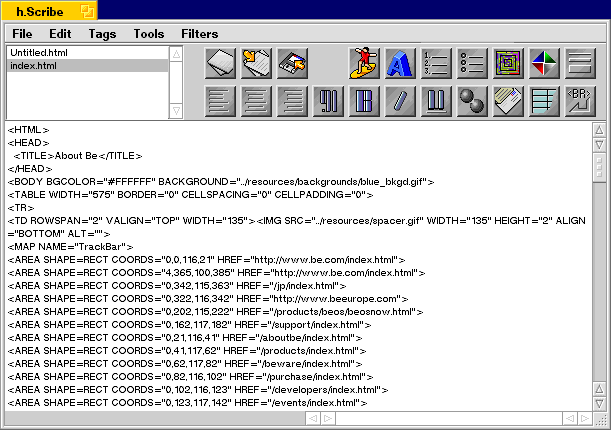Click the MAP NAME="TrackBar" line
This screenshot has height=430, width=611.
[71, 247]
